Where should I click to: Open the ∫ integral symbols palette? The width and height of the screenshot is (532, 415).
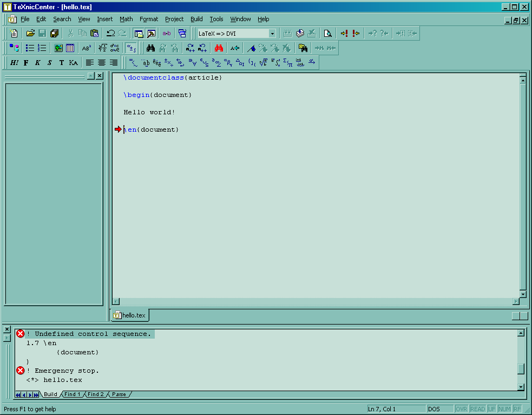click(x=275, y=62)
